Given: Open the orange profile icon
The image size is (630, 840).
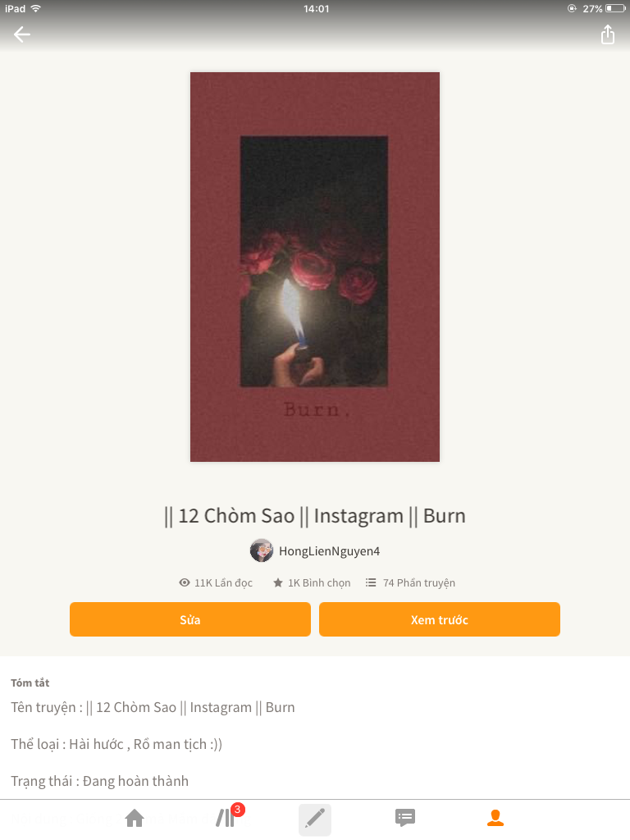Looking at the screenshot, I should click(495, 818).
